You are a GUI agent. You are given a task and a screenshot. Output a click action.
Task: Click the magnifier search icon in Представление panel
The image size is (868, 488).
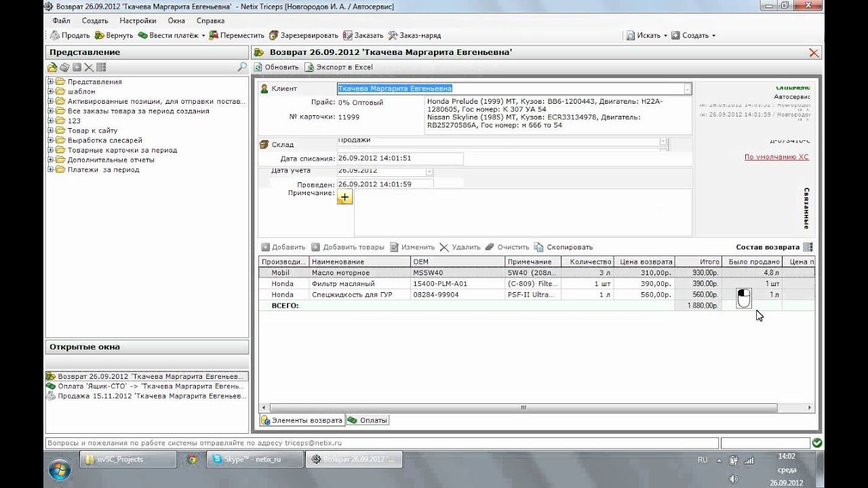point(242,67)
